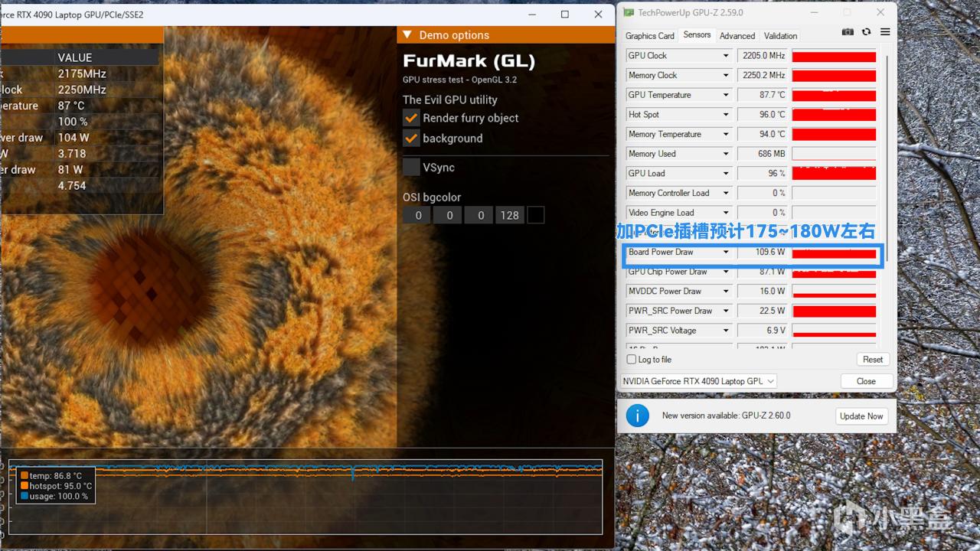980x551 pixels.
Task: Open the GPU Clock sensor dropdown
Action: click(726, 56)
